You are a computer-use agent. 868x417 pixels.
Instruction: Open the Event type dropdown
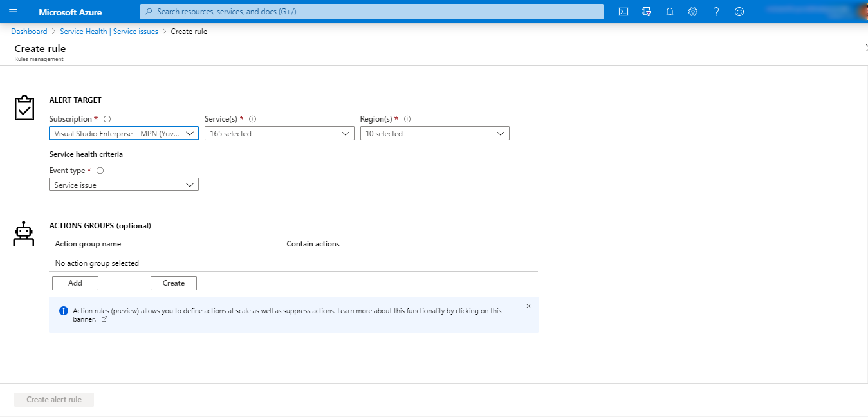pyautogui.click(x=124, y=185)
